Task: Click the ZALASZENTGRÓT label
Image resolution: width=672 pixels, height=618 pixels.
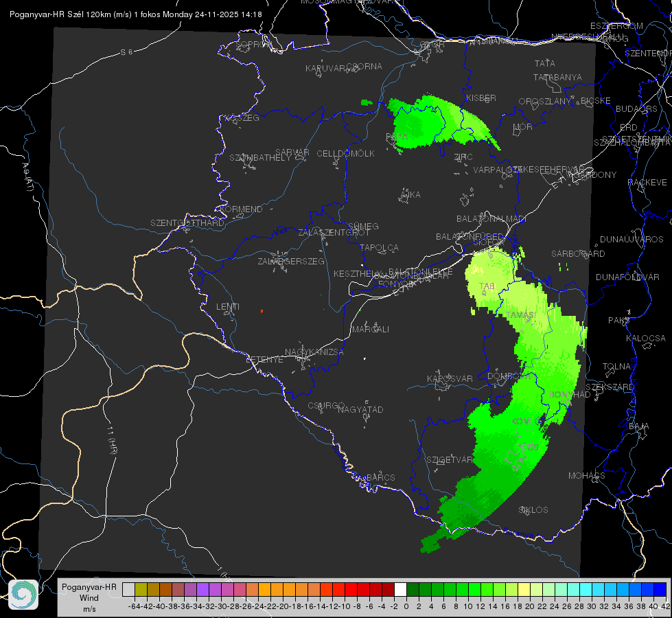Action: 334,233
